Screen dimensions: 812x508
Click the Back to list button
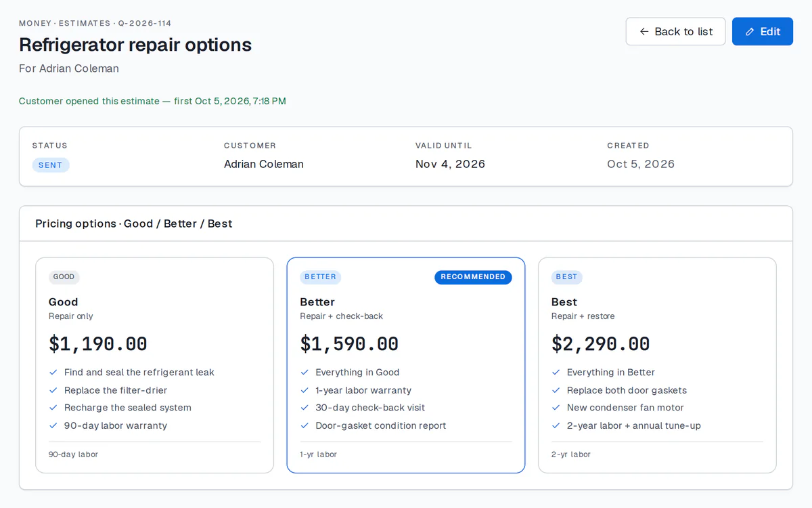(675, 32)
